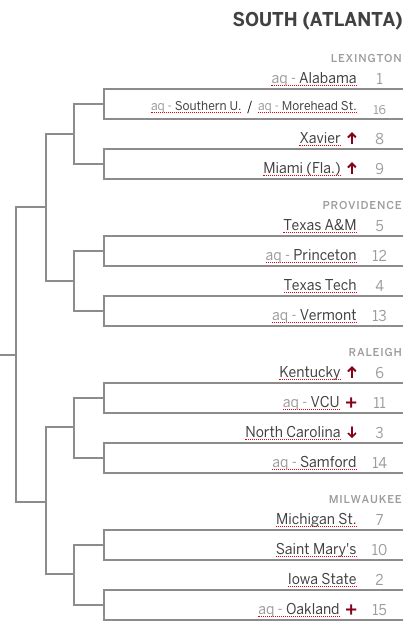Select the Southern U. team link

click(208, 106)
